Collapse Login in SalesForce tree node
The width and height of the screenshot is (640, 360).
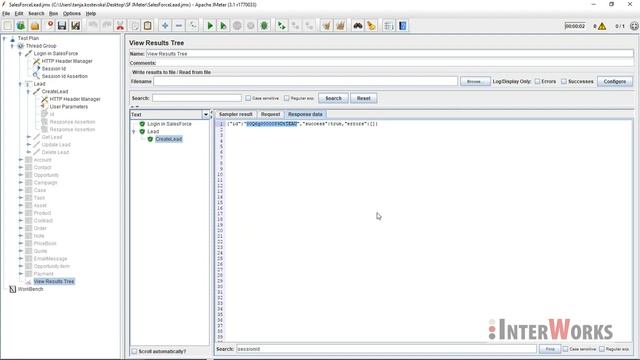pyautogui.click(x=20, y=53)
